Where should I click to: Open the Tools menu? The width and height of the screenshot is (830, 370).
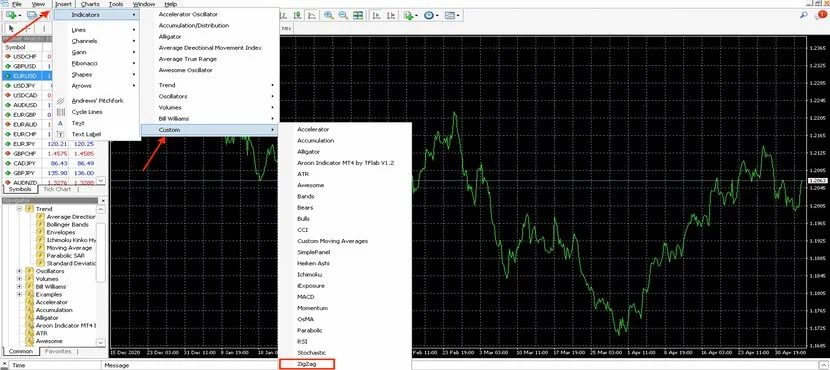pos(116,4)
